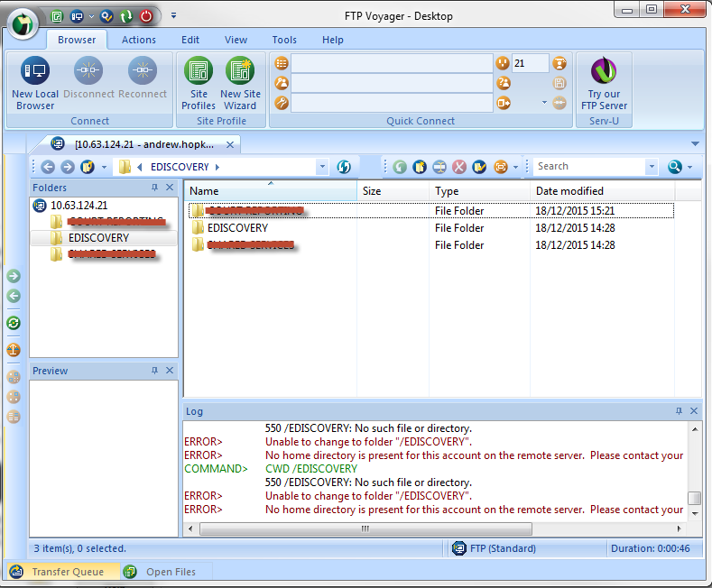
Task: Open the address bar path dropdown
Action: coord(322,167)
